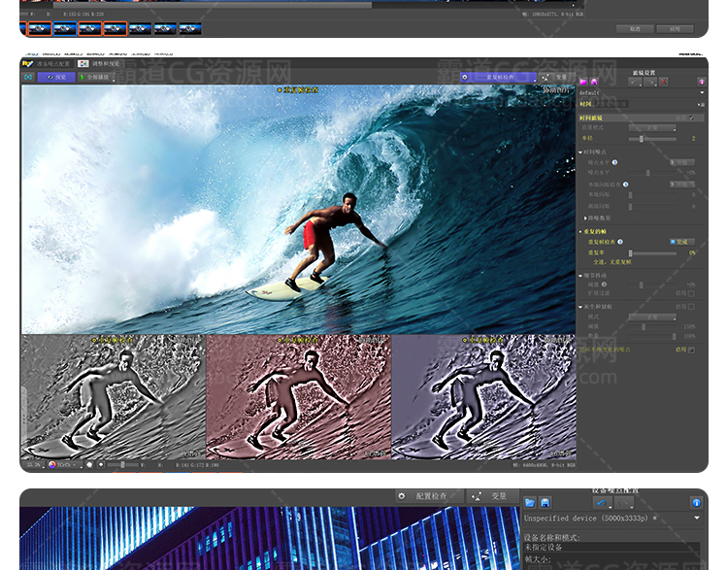
Task: Redo in the 滤镜设置 panel
Action: [x=650, y=83]
